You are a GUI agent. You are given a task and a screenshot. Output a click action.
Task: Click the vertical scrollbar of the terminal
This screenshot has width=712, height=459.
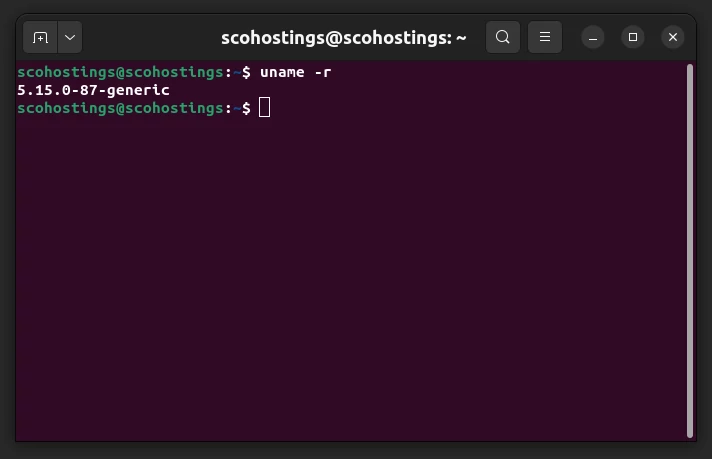690,251
